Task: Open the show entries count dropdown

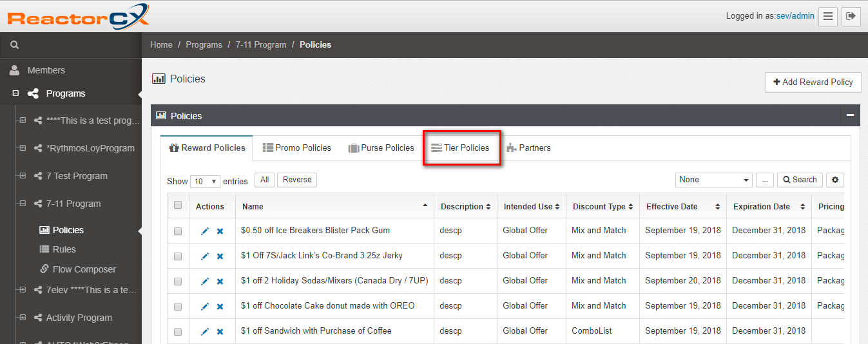Action: click(x=206, y=182)
